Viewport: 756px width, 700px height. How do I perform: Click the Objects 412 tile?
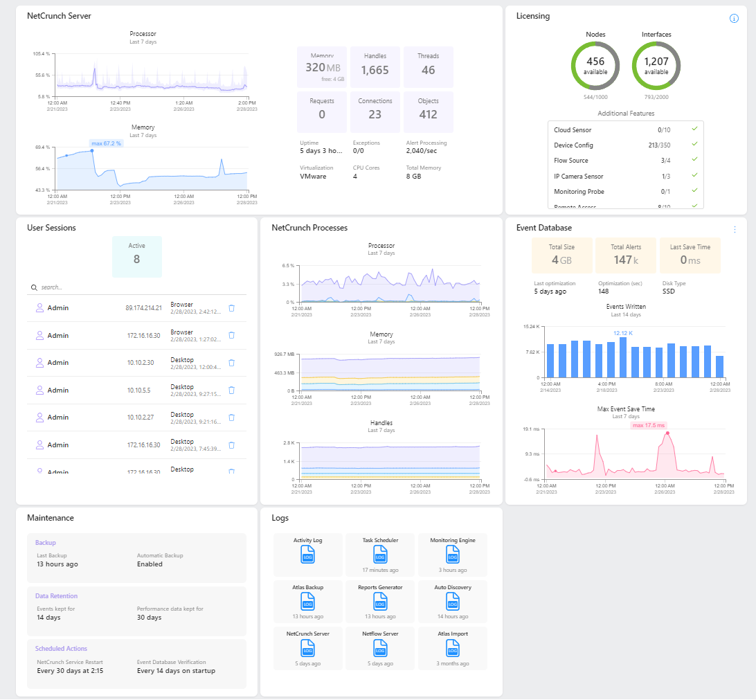click(x=428, y=112)
